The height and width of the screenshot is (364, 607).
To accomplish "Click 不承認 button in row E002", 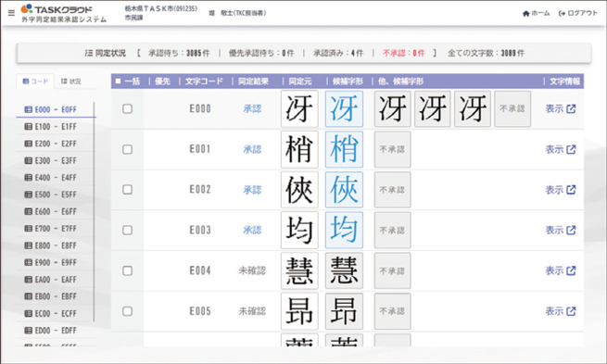I will pos(393,190).
